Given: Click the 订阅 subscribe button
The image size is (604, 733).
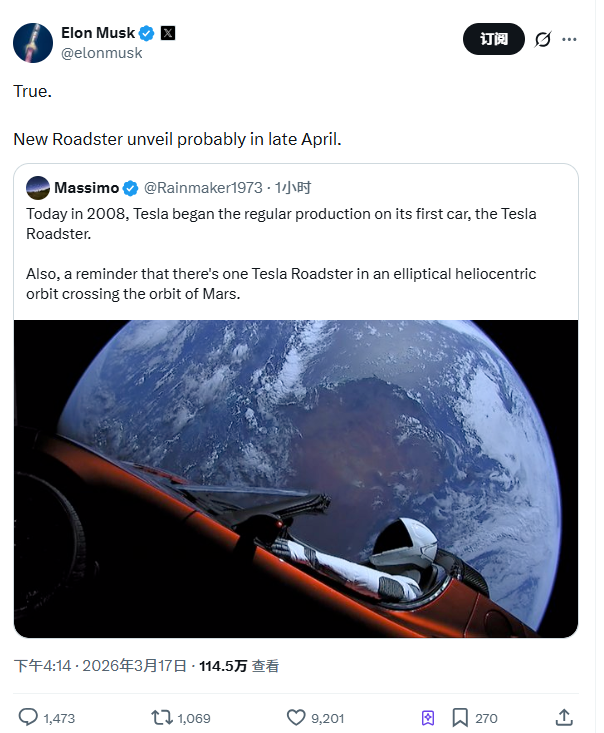Looking at the screenshot, I should pos(493,39).
